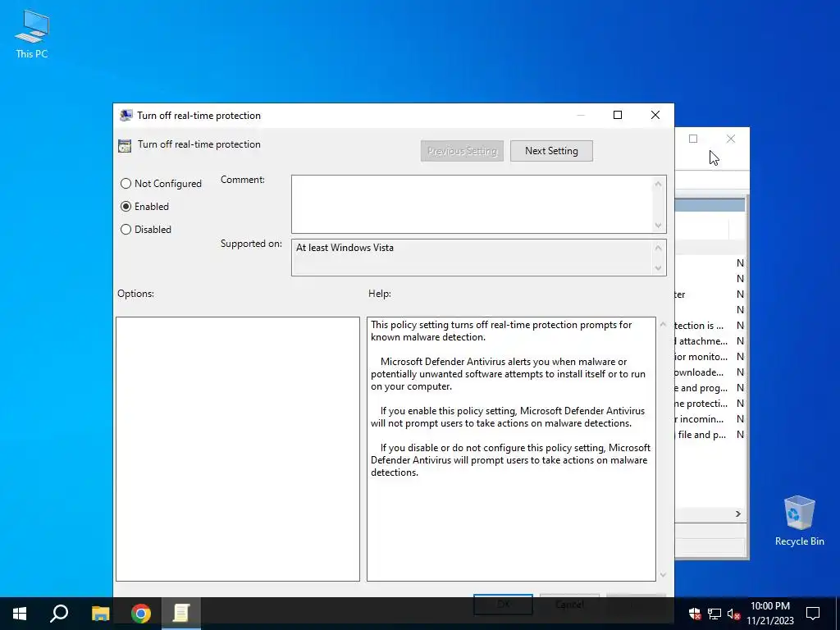Select the 'file and p...' row in background list

[x=710, y=435]
